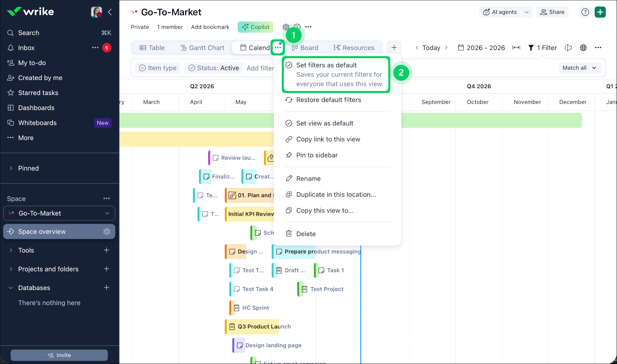617x364 pixels.
Task: Open the Item type filter
Action: [158, 68]
